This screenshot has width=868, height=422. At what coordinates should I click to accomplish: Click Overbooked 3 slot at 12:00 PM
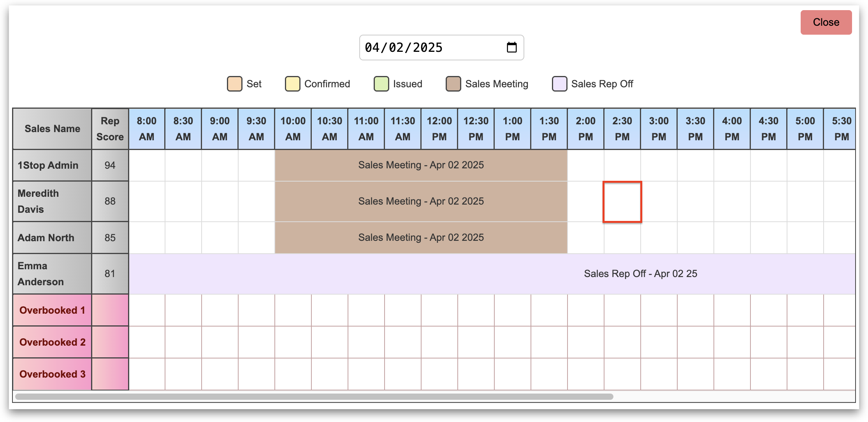pos(439,374)
